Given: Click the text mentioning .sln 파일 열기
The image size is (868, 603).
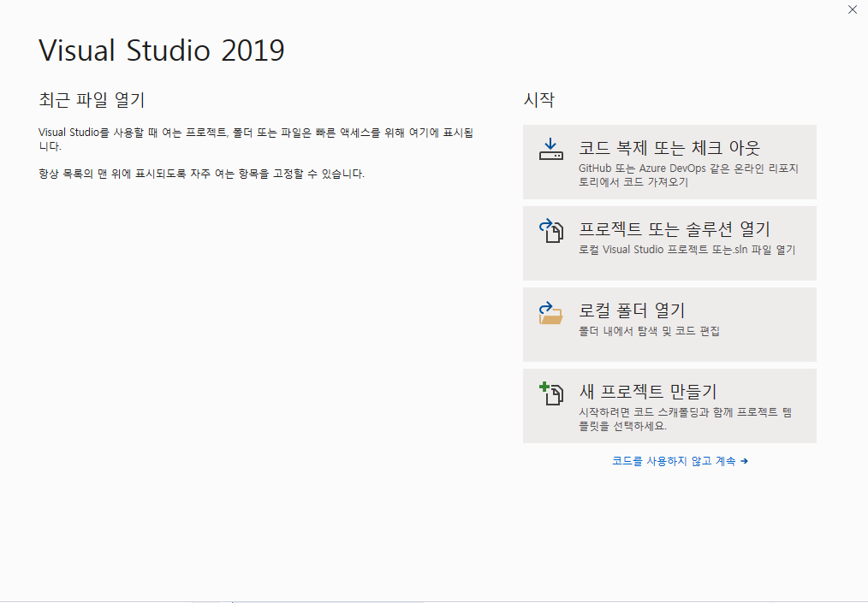Looking at the screenshot, I should coord(687,250).
